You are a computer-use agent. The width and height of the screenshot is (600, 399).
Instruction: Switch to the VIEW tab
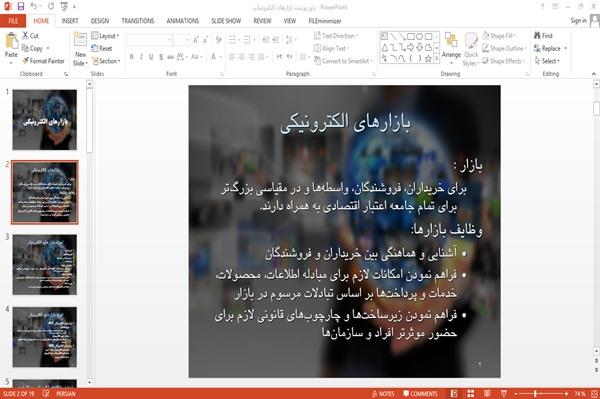tap(290, 21)
